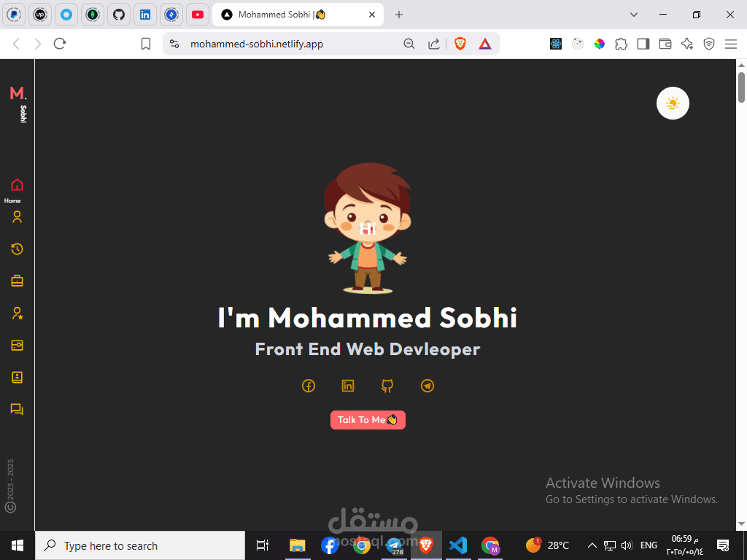Image resolution: width=747 pixels, height=560 pixels.
Task: Toggle the browser sidebar panel
Action: point(643,44)
